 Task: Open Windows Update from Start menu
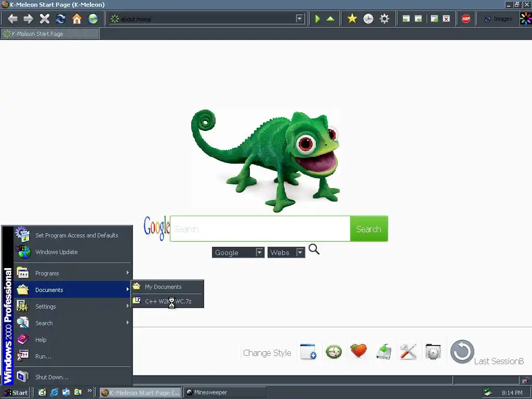[73, 252]
